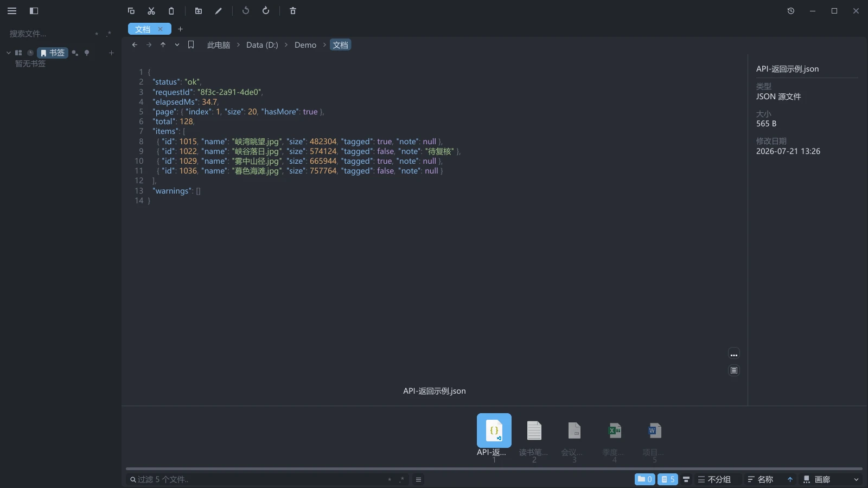Click the Delete trash icon

[x=293, y=11]
